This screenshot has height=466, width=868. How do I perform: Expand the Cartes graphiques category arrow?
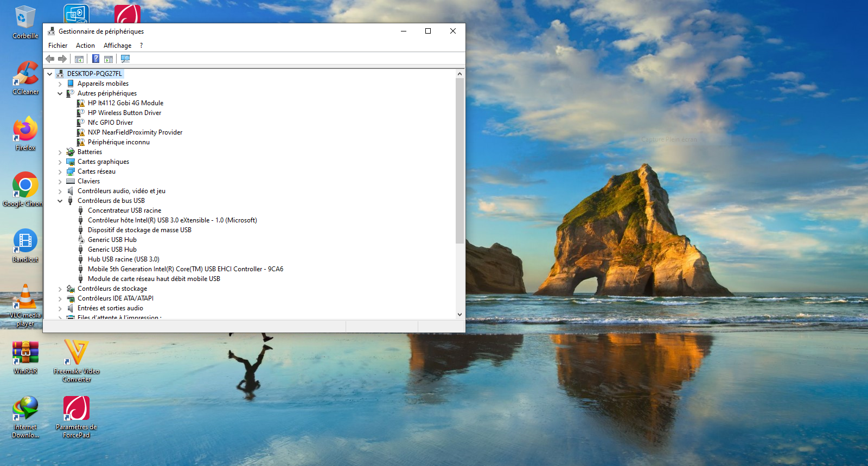60,162
